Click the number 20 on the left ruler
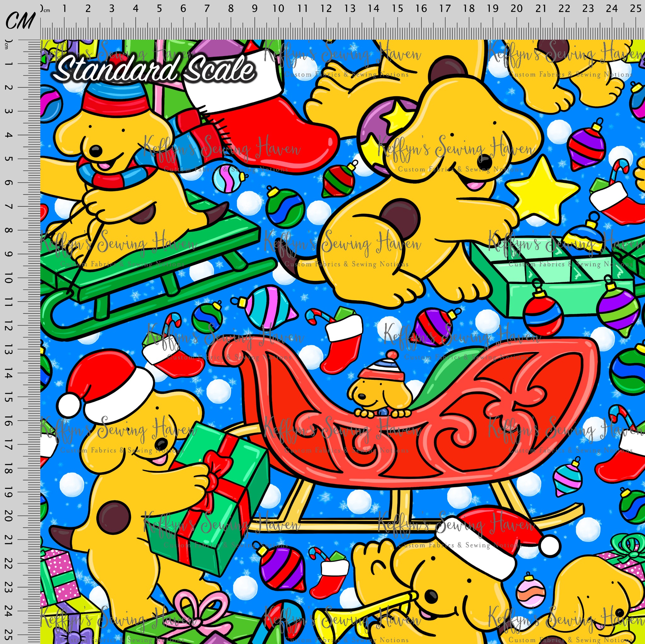This screenshot has height=644, width=645. (x=9, y=516)
